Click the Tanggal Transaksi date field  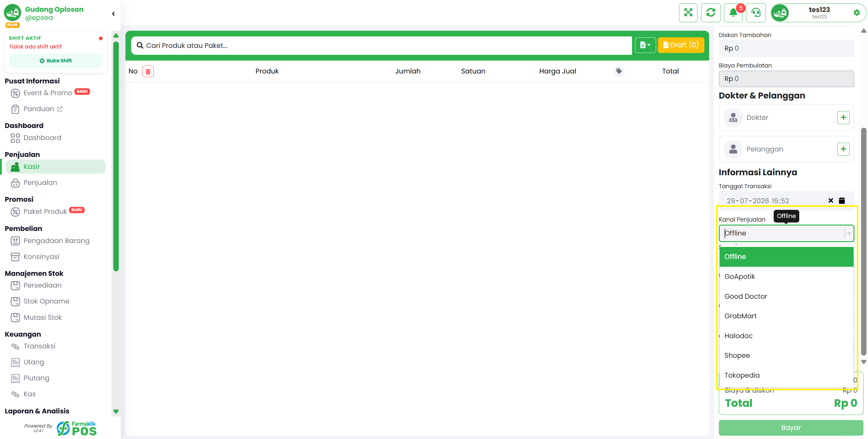[x=786, y=201]
